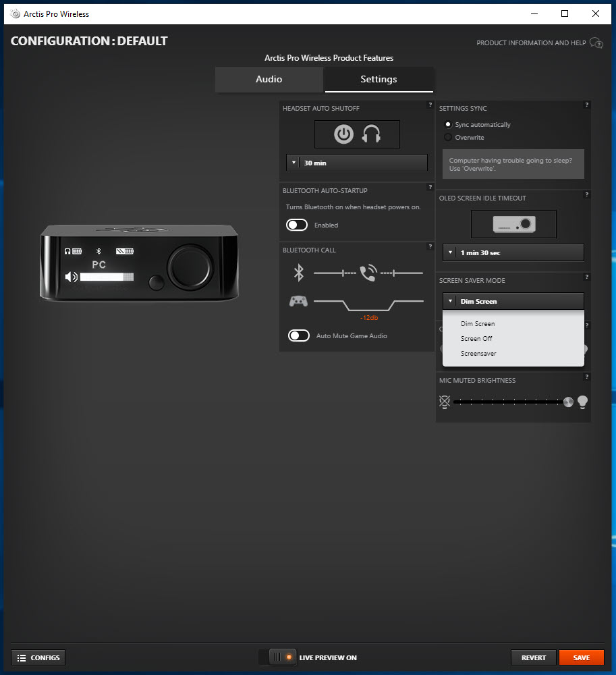
Task: Switch to the Audio tab
Action: [x=269, y=79]
